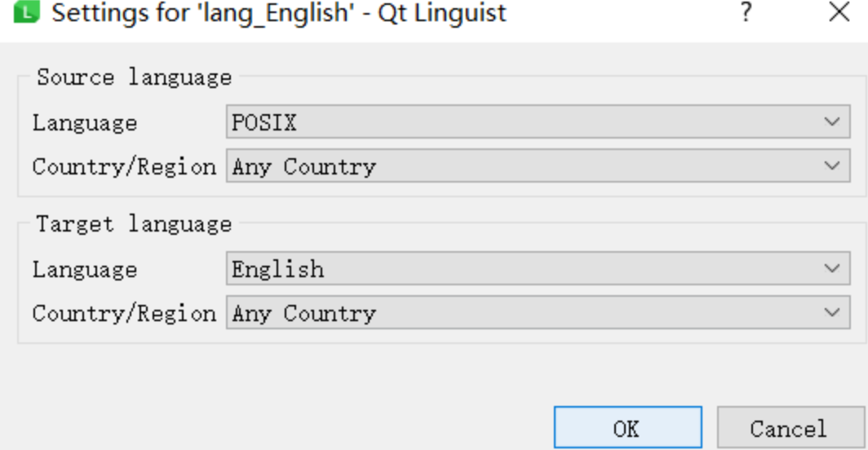Click the green Qt Linguist icon in title bar

click(26, 12)
